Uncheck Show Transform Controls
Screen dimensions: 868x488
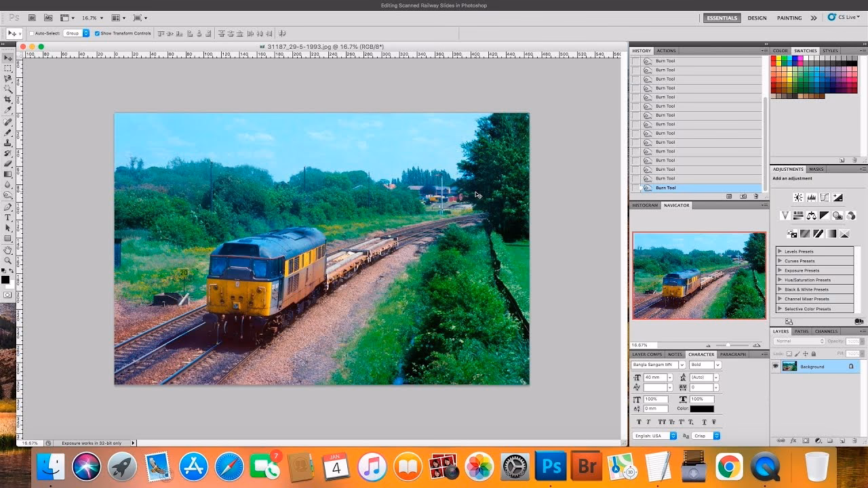point(98,33)
